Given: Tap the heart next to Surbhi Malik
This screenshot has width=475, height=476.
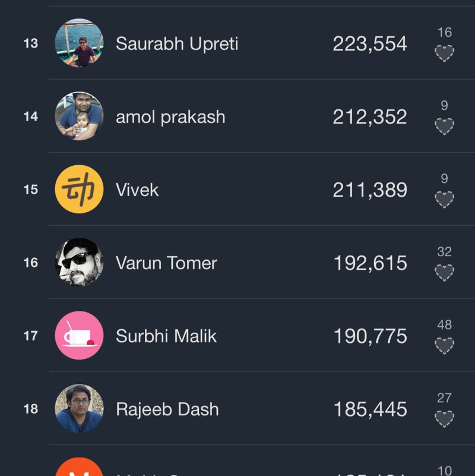Looking at the screenshot, I should coord(444,346).
